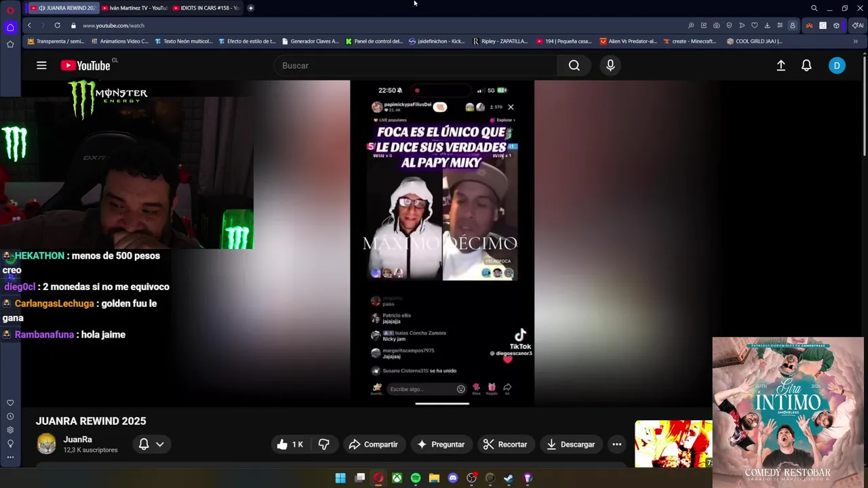This screenshot has height=488, width=868.
Task: Open YouTube notifications bell
Action: pyautogui.click(x=806, y=65)
